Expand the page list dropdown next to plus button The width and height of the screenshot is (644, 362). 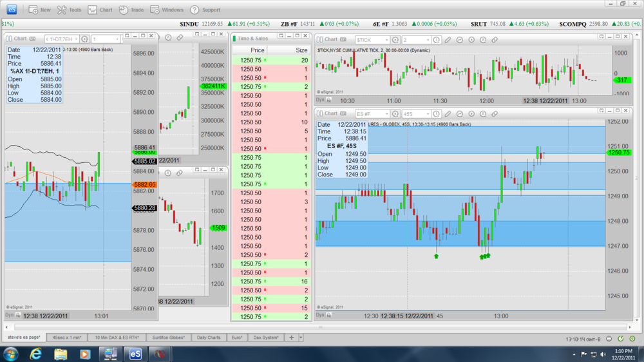301,338
